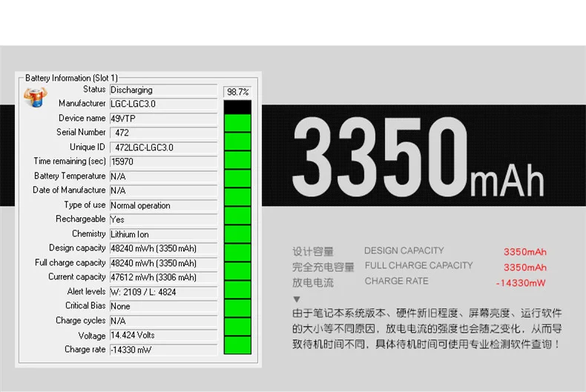Viewport: 586px width, 392px height.
Task: Select the Unique ID value 472LGC-LGC3.0
Action: point(144,147)
